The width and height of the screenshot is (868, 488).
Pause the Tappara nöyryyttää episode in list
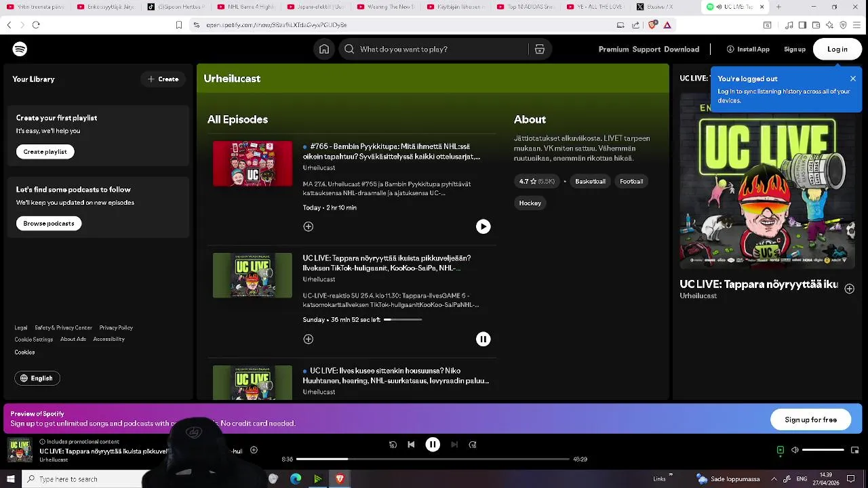[483, 339]
